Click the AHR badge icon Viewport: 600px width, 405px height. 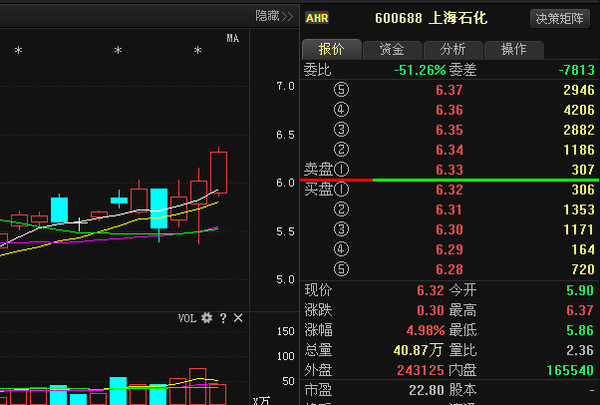[x=317, y=18]
